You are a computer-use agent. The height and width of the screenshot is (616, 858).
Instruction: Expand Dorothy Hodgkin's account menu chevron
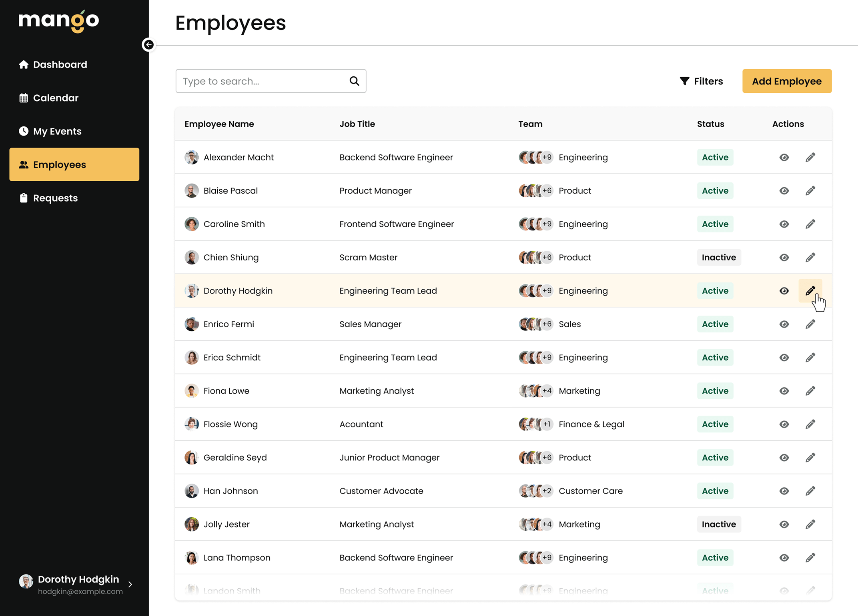coord(130,584)
